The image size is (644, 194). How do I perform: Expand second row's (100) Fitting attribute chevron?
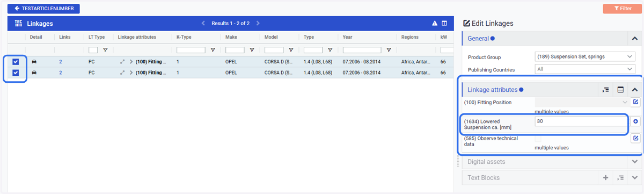(131, 73)
